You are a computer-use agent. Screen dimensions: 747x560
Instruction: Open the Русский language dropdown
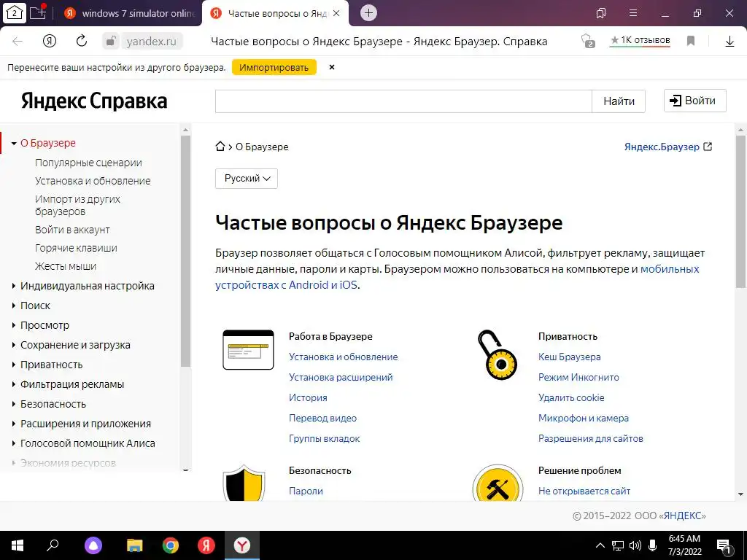coord(247,179)
